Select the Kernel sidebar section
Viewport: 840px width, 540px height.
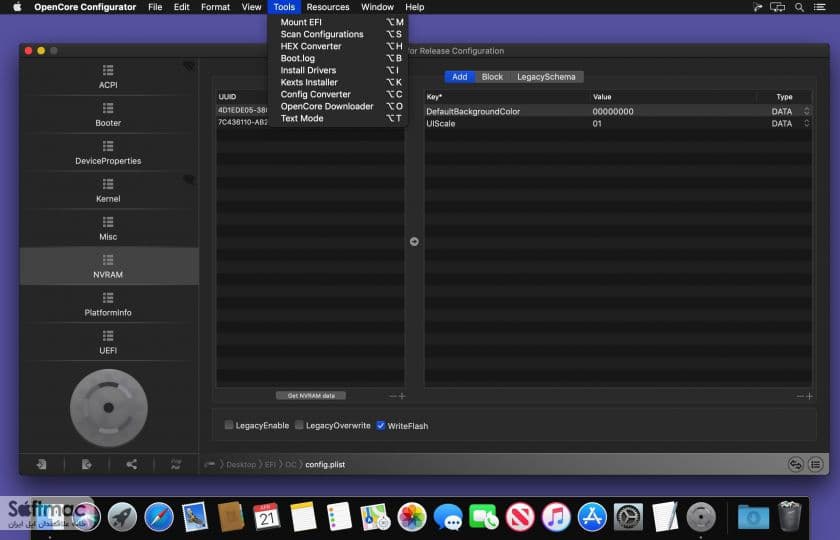[108, 191]
